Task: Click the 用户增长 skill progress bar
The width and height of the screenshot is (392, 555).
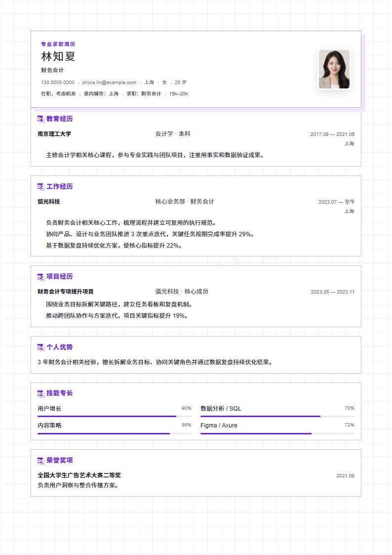Action: pos(115,416)
